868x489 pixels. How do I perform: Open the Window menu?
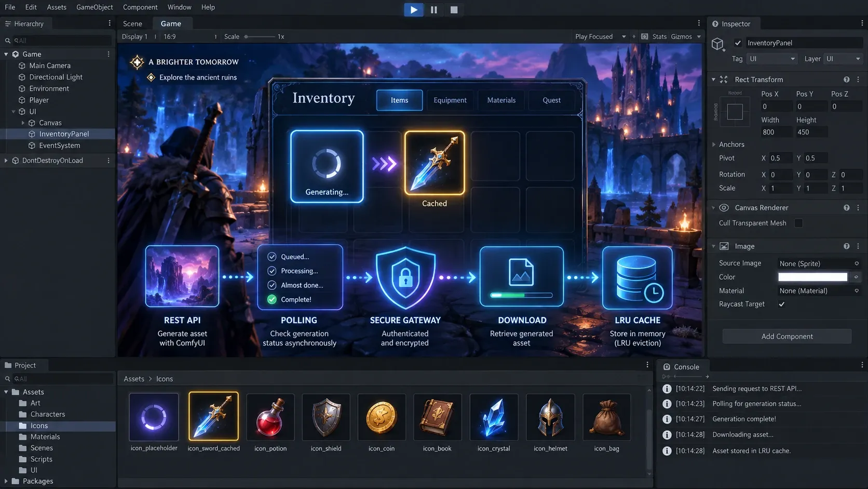coord(180,7)
